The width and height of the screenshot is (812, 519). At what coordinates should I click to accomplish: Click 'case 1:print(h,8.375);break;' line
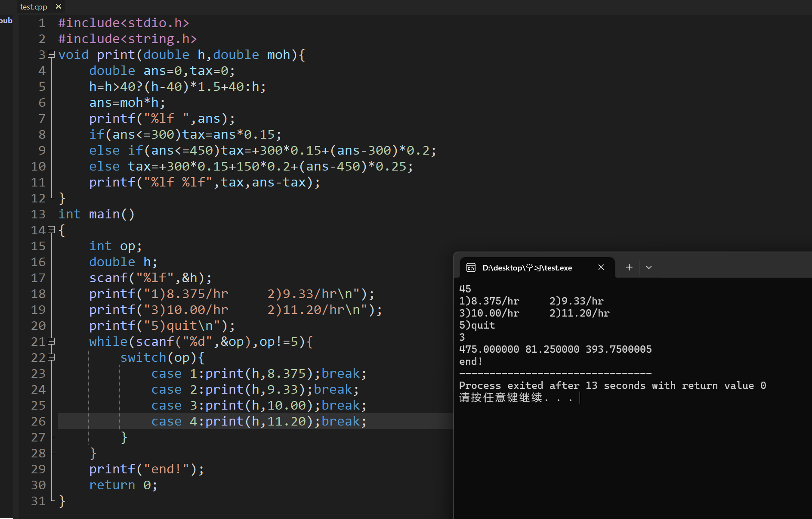point(259,373)
